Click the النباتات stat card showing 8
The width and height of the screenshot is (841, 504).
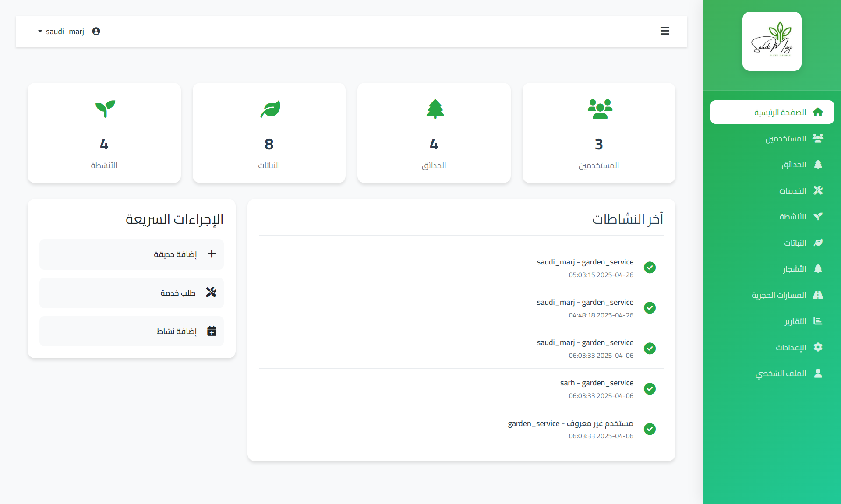tap(269, 133)
